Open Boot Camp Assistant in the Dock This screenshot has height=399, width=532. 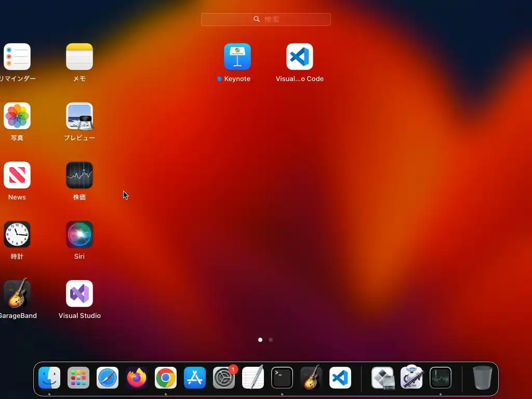pos(383,378)
